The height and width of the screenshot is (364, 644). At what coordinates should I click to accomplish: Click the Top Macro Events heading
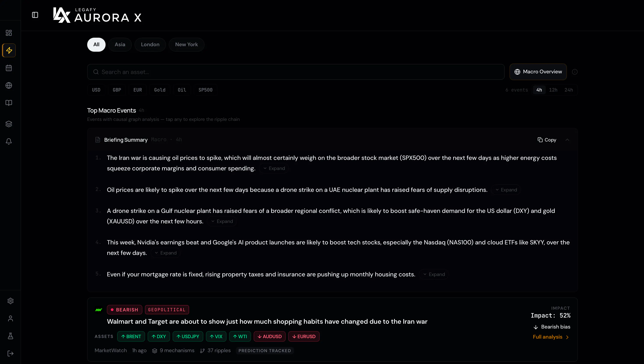coord(111,111)
